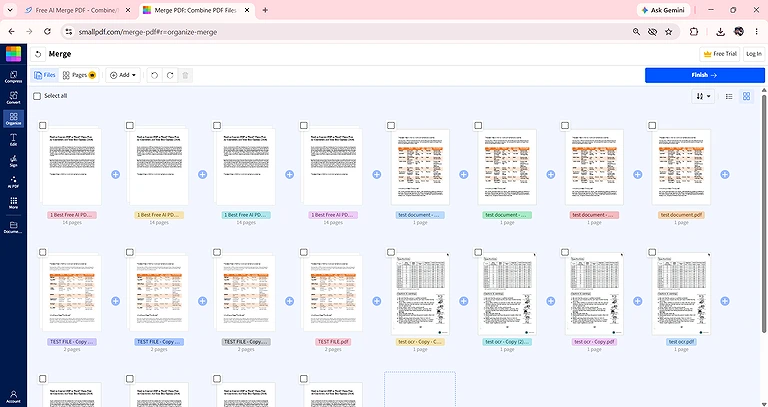Click the trash delete icon in toolbar
This screenshot has height=407, width=768.
(x=185, y=75)
